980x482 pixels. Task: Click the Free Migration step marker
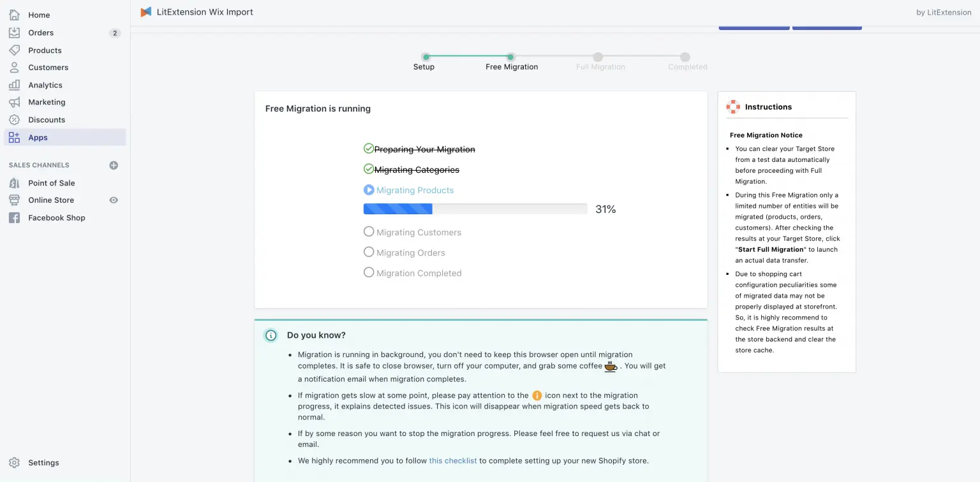click(x=510, y=57)
